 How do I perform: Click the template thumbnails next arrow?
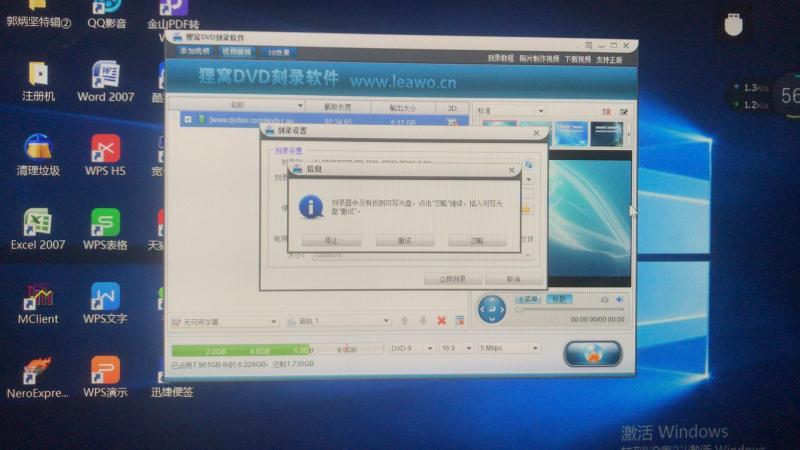point(628,135)
